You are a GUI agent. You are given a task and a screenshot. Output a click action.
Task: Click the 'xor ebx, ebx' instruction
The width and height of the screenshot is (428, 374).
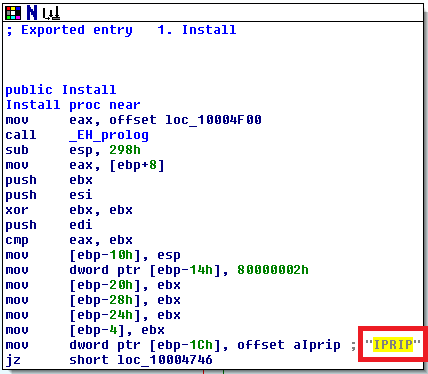click(x=69, y=210)
